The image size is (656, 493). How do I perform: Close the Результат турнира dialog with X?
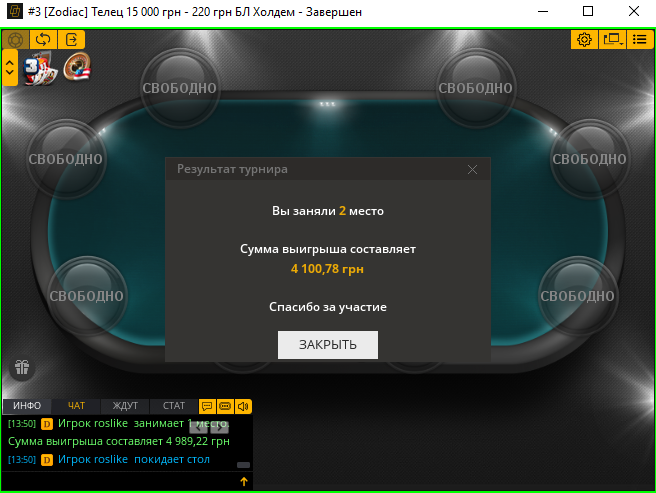(472, 169)
